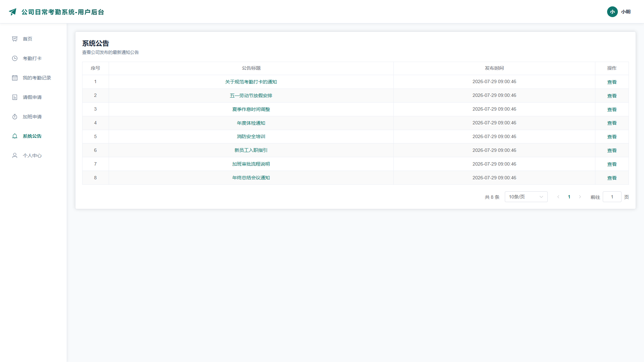This screenshot has height=362, width=644.
Task: Open 首页 via its sidebar icon
Action: click(x=15, y=39)
